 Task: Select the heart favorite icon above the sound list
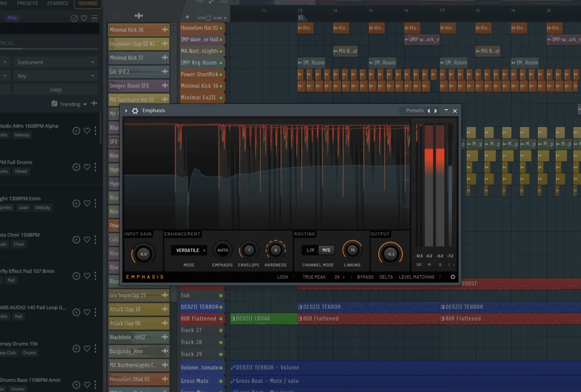click(84, 18)
